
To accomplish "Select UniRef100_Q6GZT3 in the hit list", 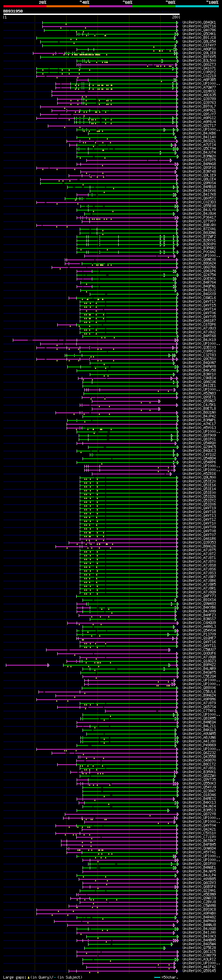I will [x=199, y=64].
